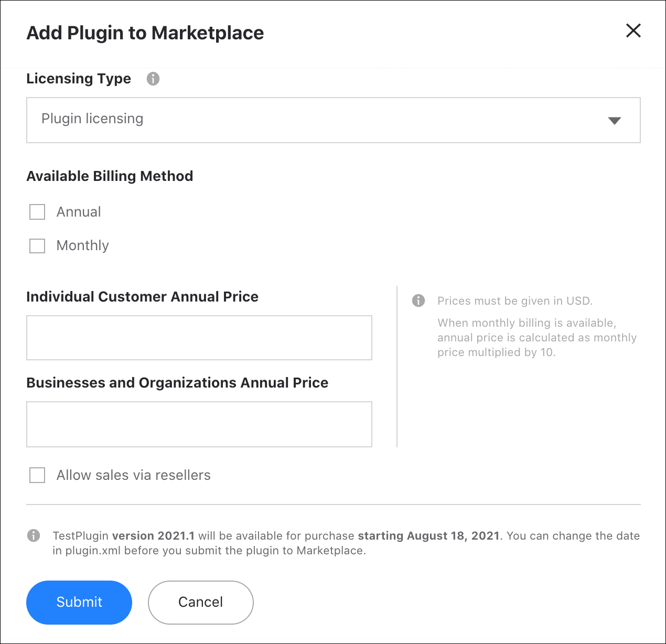Tick Allow sales via resellers checkbox
The width and height of the screenshot is (666, 644).
(37, 475)
